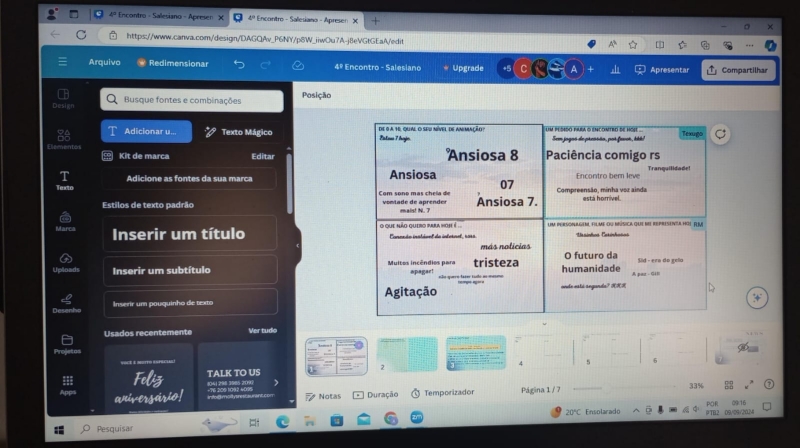Click the Compartilhar button
Image resolution: width=800 pixels, height=448 pixels.
(738, 70)
